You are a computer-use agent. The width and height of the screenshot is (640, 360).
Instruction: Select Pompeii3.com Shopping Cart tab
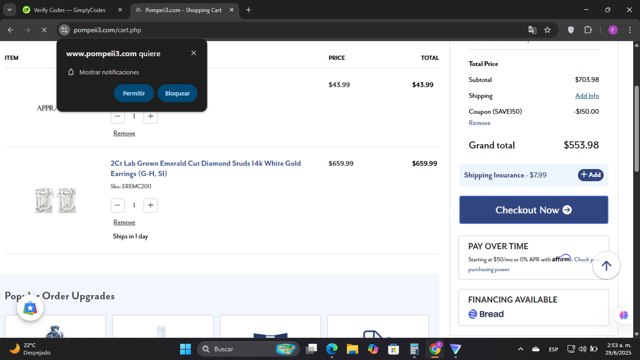click(184, 10)
